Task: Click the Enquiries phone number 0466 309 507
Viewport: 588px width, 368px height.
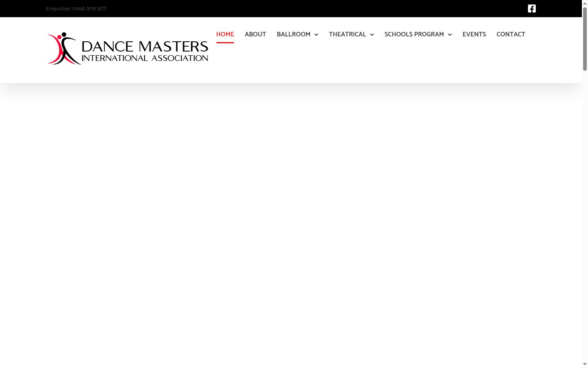Action: (x=89, y=9)
